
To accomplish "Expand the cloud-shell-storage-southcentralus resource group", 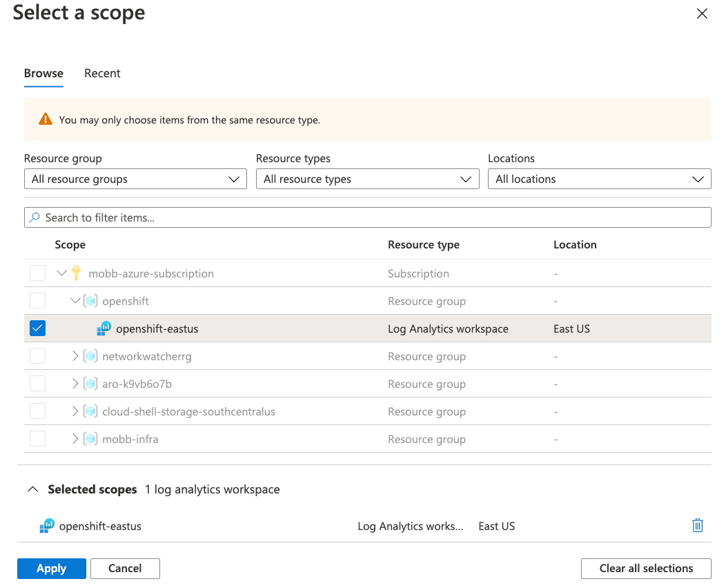I will (x=76, y=411).
